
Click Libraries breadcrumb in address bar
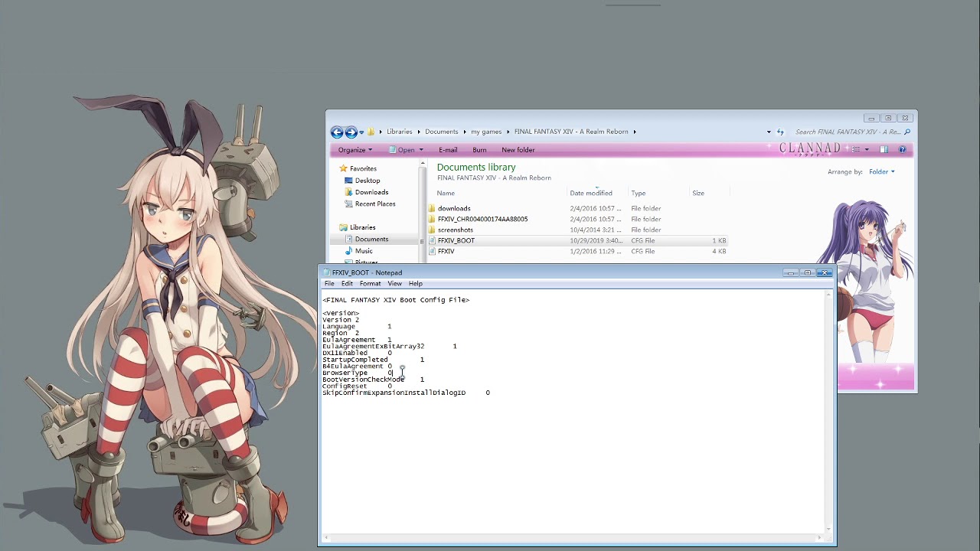400,132
